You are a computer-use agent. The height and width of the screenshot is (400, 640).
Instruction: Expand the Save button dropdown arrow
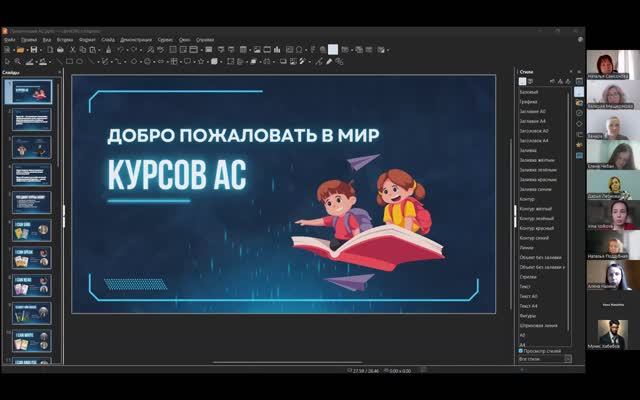coord(41,50)
